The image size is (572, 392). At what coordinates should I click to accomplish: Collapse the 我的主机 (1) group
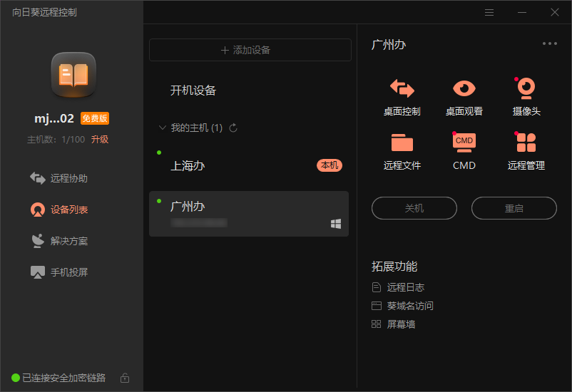tap(163, 128)
